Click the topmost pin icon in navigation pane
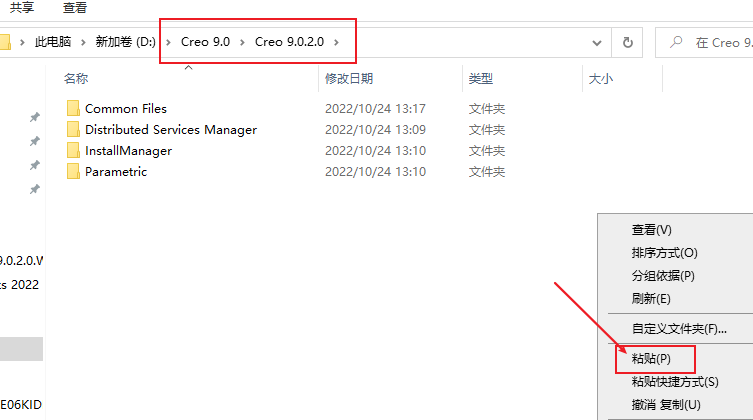The image size is (753, 420). point(35,117)
